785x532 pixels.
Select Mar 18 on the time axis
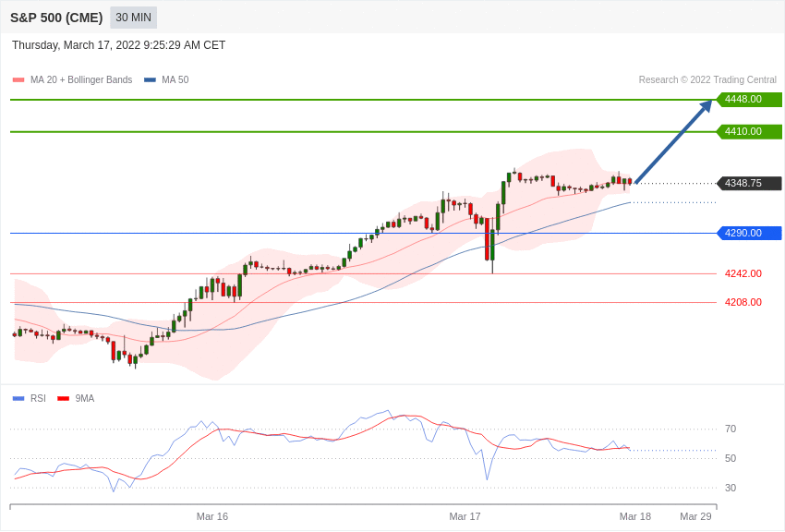coord(635,516)
